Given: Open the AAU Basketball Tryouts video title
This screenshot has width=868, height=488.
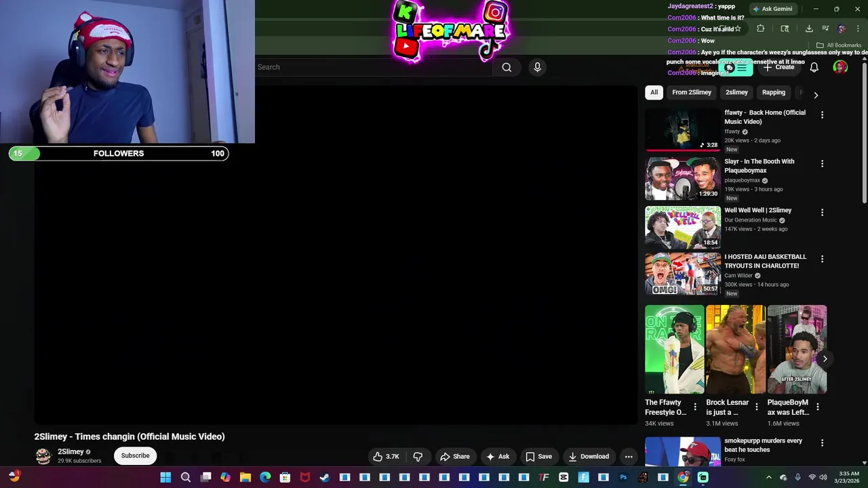Looking at the screenshot, I should tap(765, 261).
